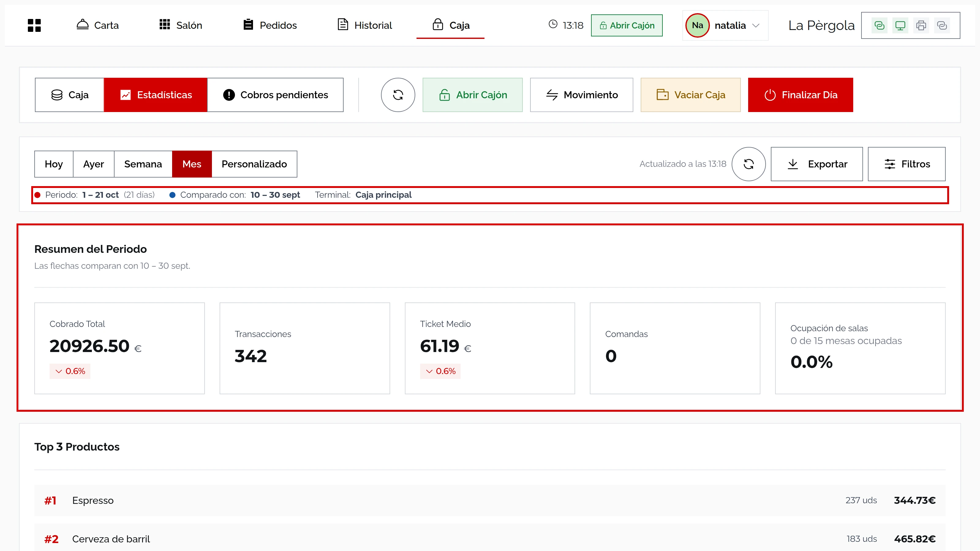Screen dimensions: 980x551
Task: Click the small Abrir Cajón header button
Action: click(627, 25)
